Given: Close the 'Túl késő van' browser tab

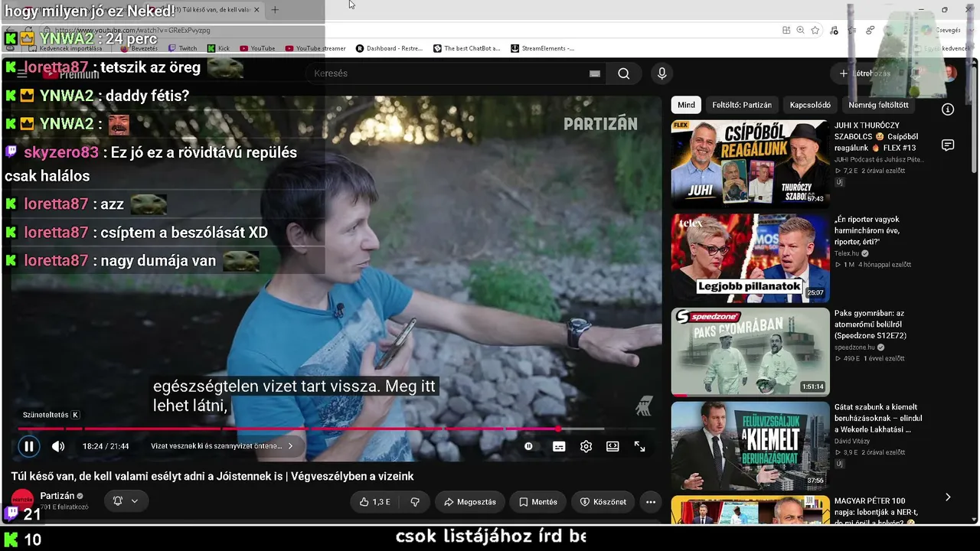Looking at the screenshot, I should (256, 10).
